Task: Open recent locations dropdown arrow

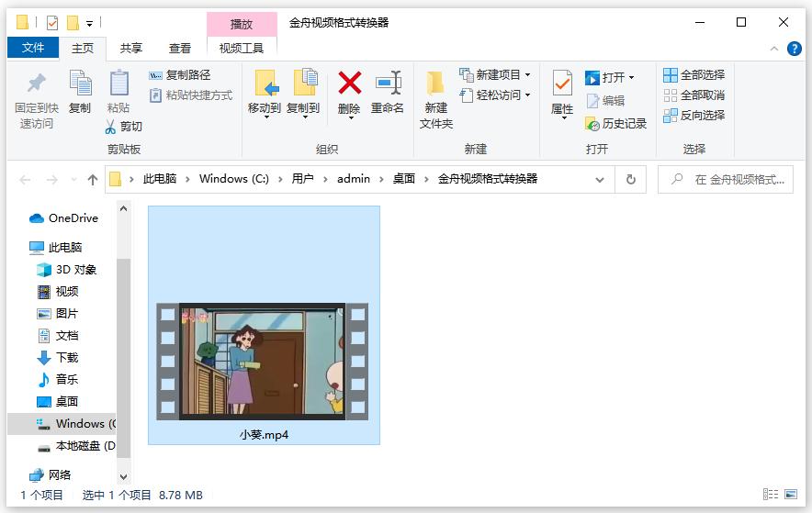Action: coord(74,180)
